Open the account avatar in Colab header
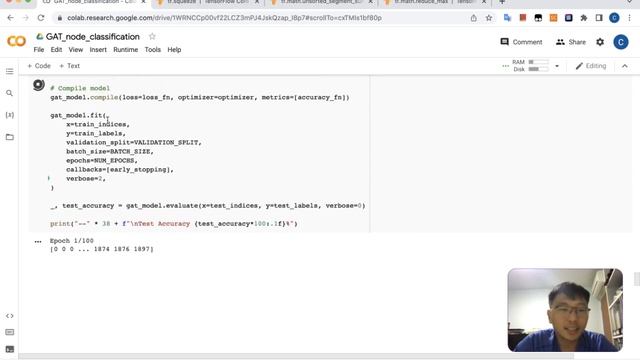 pyautogui.click(x=621, y=42)
